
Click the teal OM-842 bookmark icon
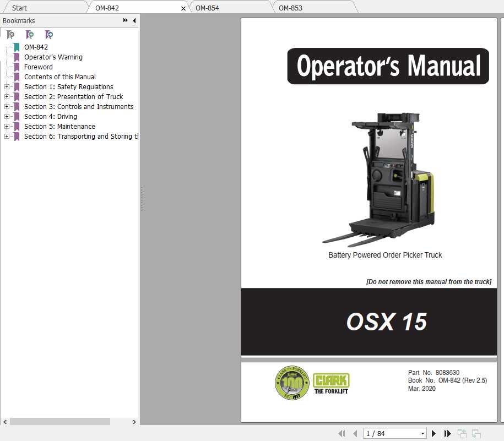17,47
